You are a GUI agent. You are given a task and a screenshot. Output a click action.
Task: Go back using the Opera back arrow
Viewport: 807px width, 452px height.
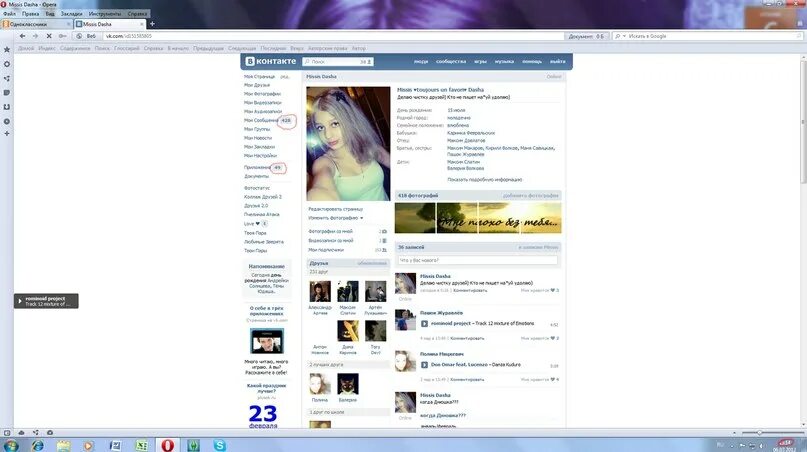(x=22, y=36)
